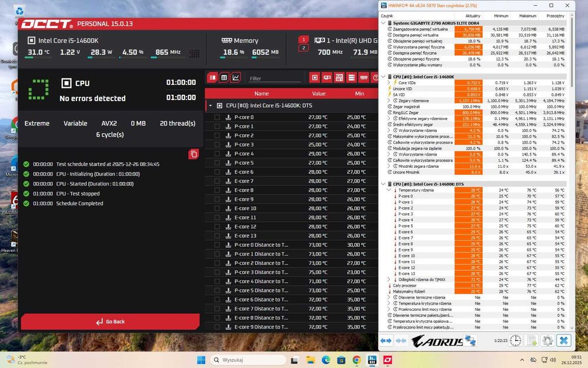Open HWiNFO network remote monitoring icon

(470, 340)
